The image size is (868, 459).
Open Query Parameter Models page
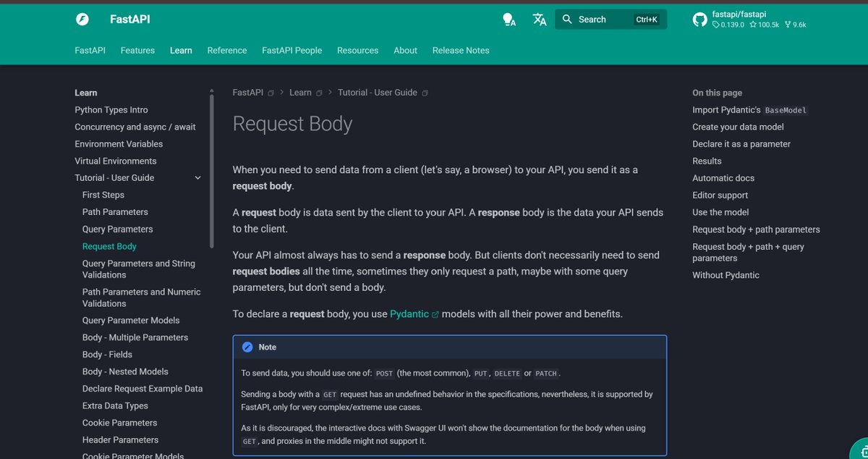click(131, 320)
